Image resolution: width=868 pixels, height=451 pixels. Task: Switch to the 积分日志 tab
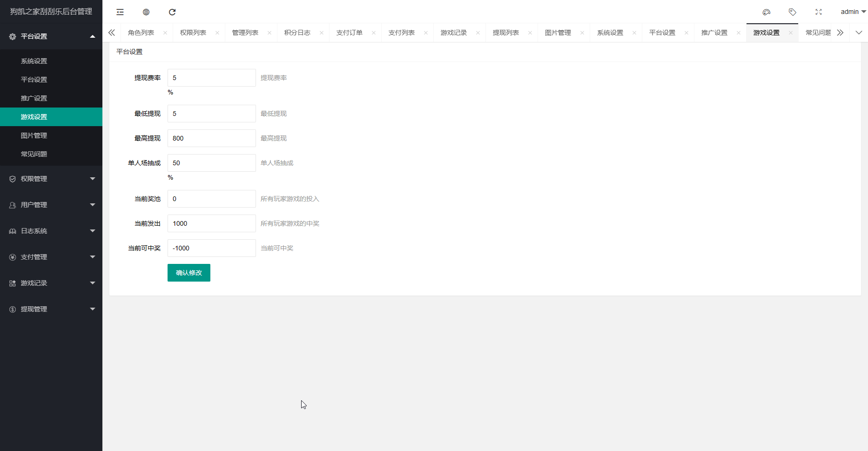(297, 33)
